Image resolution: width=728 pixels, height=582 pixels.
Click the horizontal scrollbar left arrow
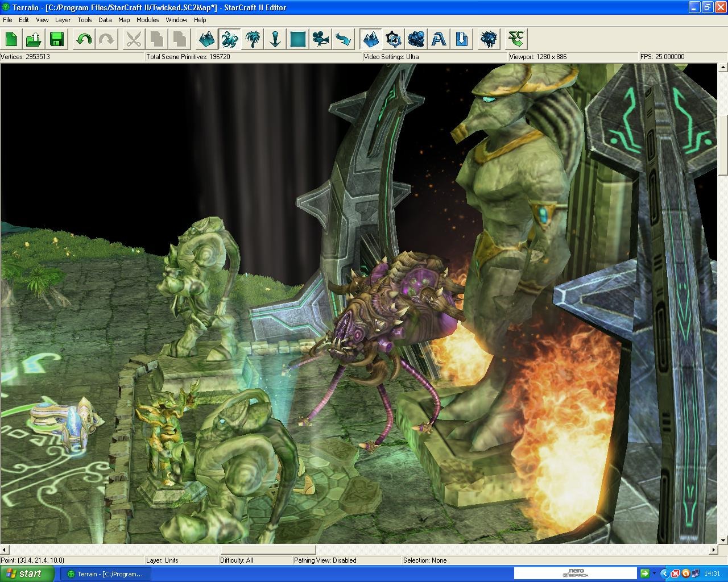tap(5, 550)
